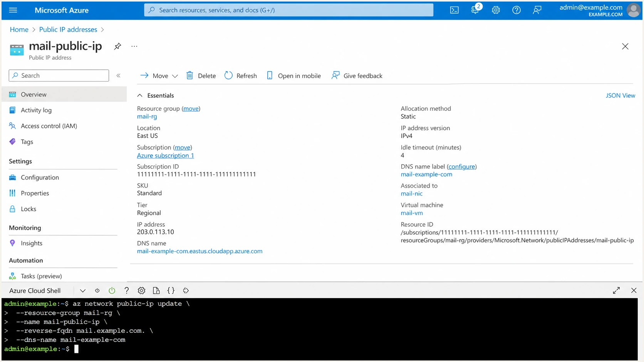
Task: Click the Delete button label
Action: pos(207,76)
